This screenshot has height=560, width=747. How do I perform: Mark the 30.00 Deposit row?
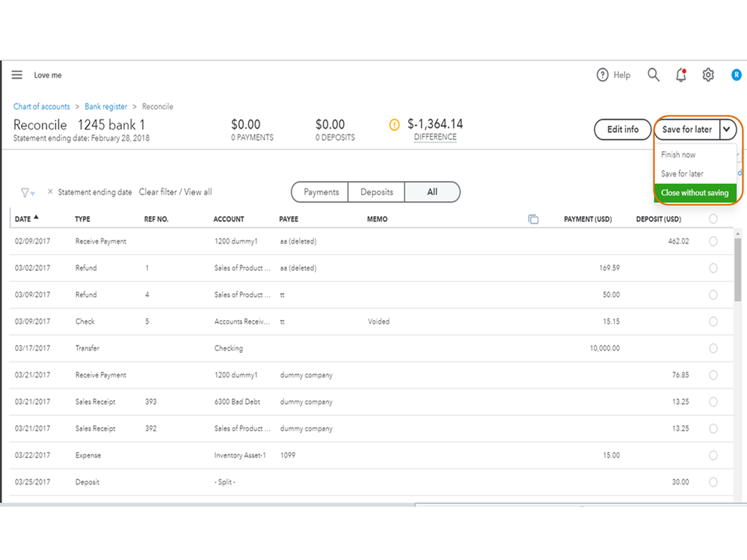click(713, 482)
